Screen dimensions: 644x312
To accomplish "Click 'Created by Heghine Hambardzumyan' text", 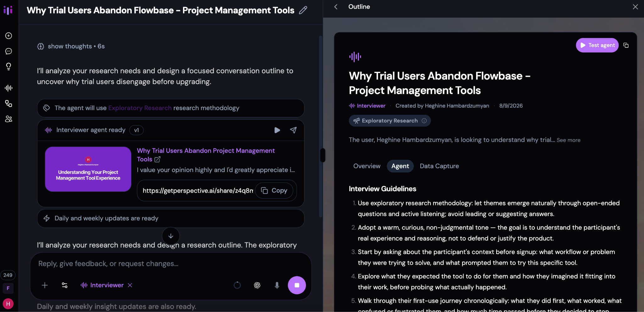I will tap(442, 106).
